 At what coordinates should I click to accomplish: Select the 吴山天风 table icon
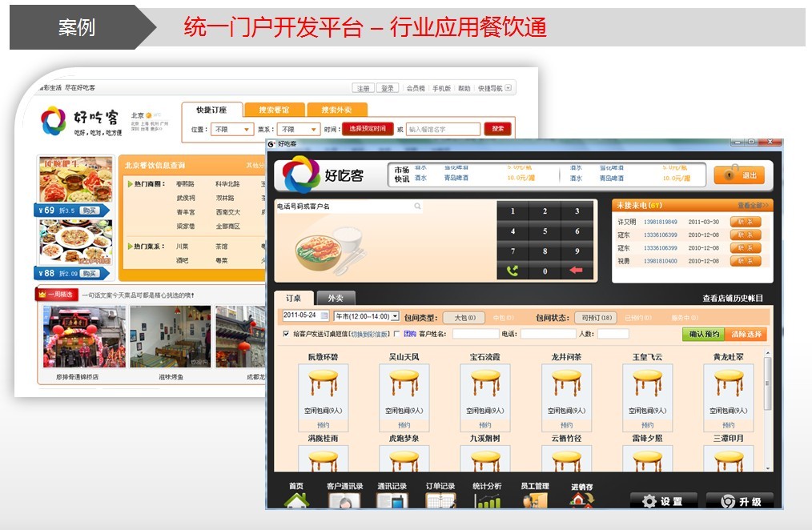(x=404, y=384)
